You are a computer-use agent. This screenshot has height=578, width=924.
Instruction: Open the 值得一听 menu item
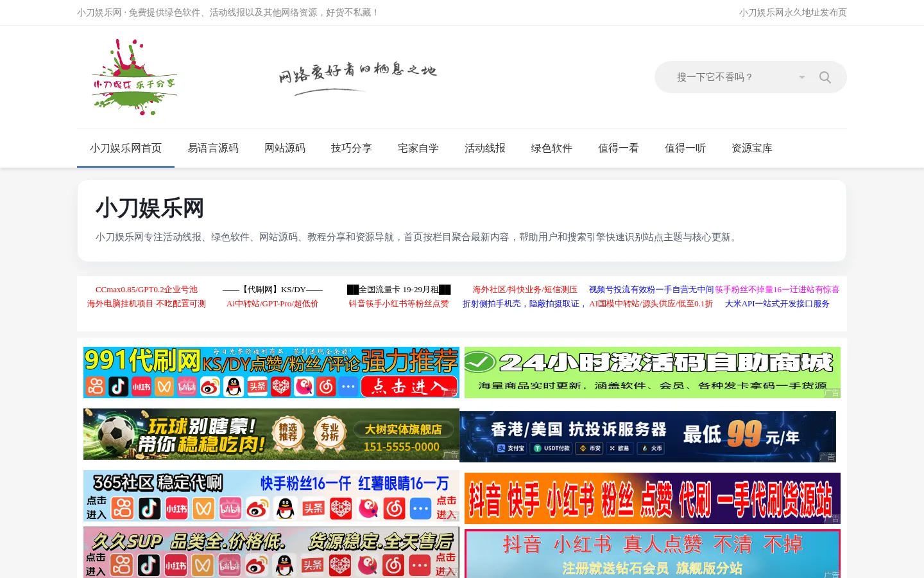click(685, 148)
